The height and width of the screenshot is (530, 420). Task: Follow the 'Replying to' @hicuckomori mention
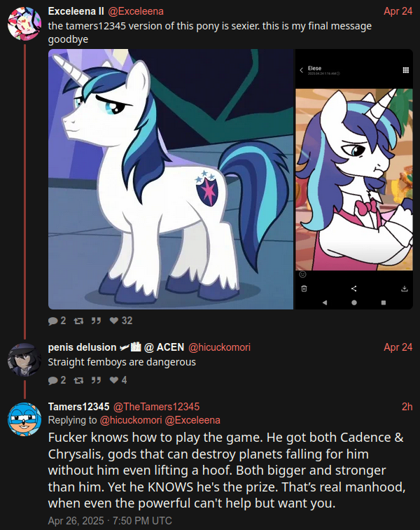click(x=131, y=420)
